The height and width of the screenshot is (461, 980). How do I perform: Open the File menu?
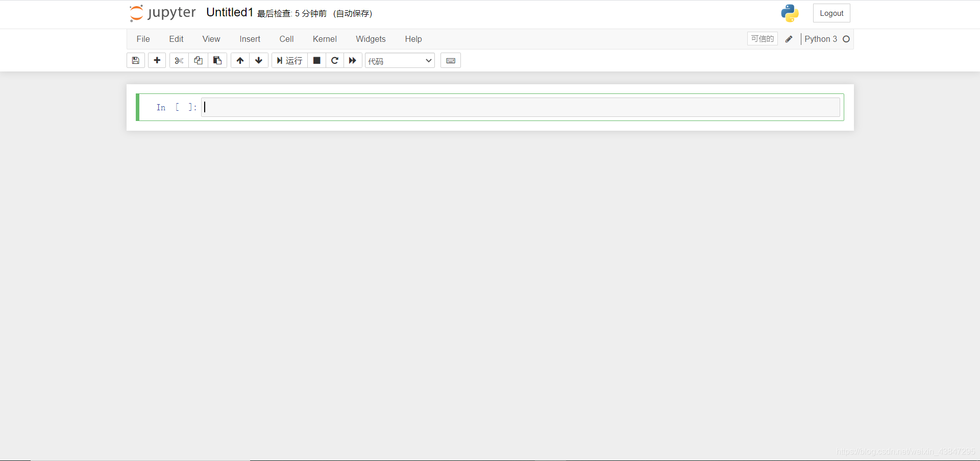(143, 39)
